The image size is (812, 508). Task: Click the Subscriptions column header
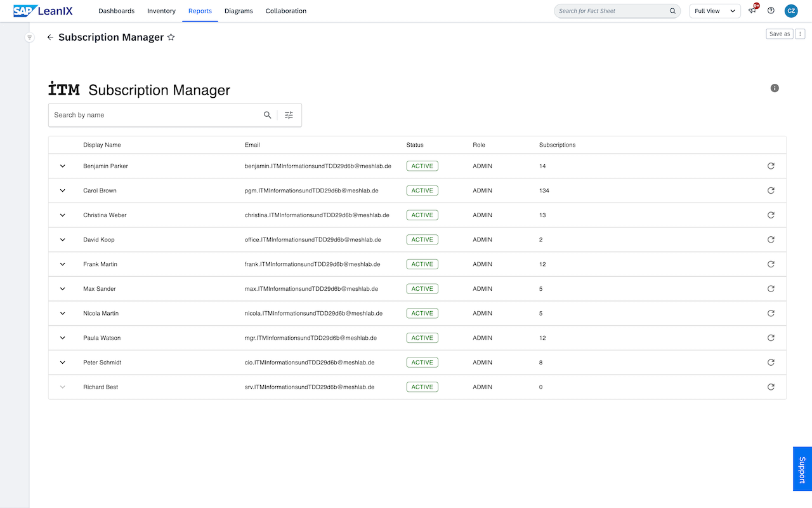click(x=558, y=145)
